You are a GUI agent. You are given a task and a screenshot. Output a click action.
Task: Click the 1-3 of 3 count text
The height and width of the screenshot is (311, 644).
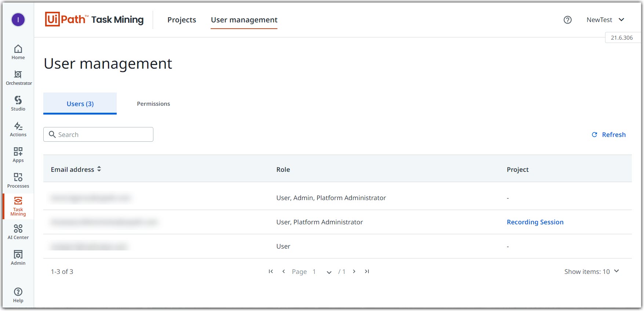point(62,272)
